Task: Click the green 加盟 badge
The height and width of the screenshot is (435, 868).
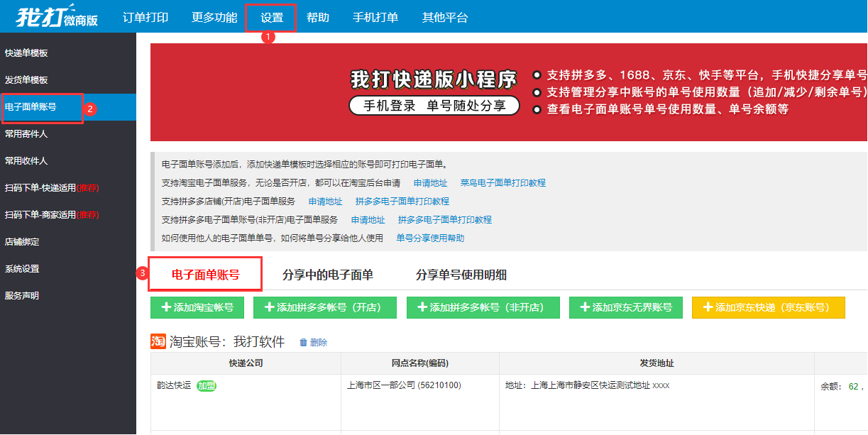Action: click(x=207, y=386)
